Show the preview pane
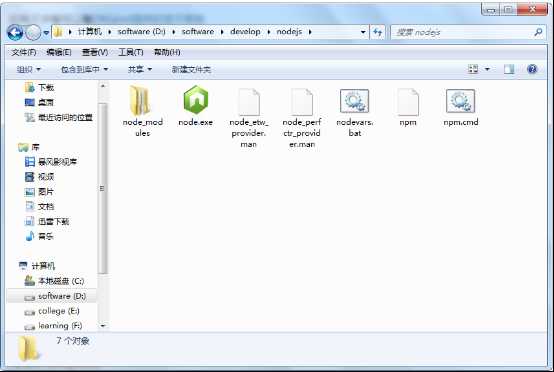Image resolution: width=554 pixels, height=372 pixels. (x=509, y=69)
